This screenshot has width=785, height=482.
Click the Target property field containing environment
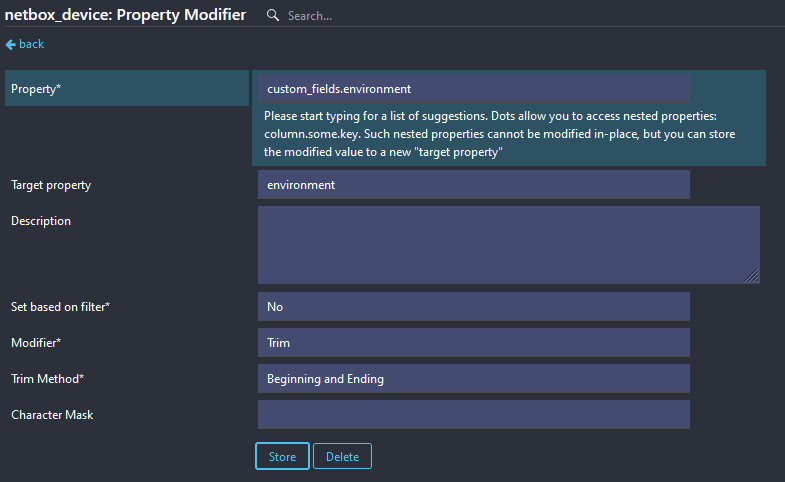[x=474, y=185]
